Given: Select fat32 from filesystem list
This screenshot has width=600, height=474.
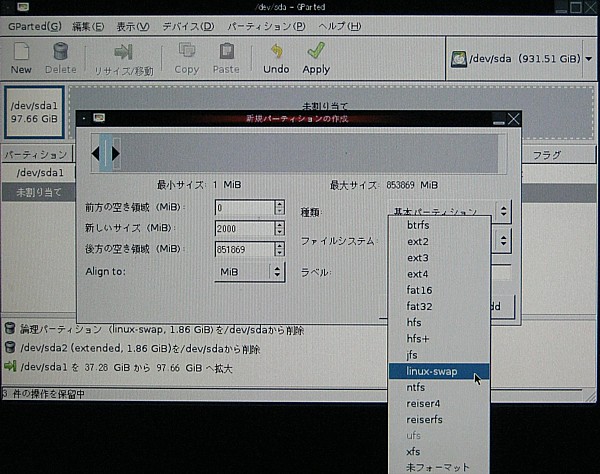Looking at the screenshot, I should point(439,306).
